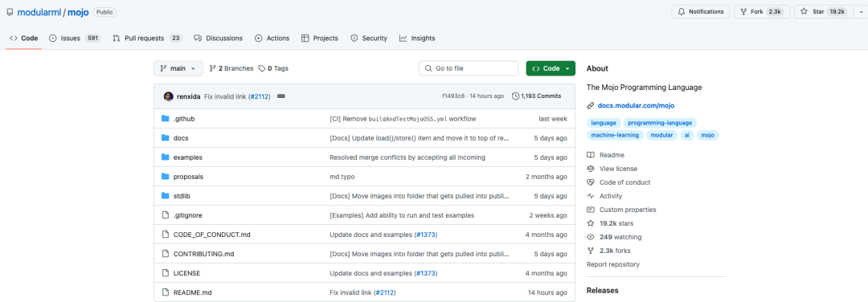
Task: Open the .github folder
Action: tap(184, 119)
